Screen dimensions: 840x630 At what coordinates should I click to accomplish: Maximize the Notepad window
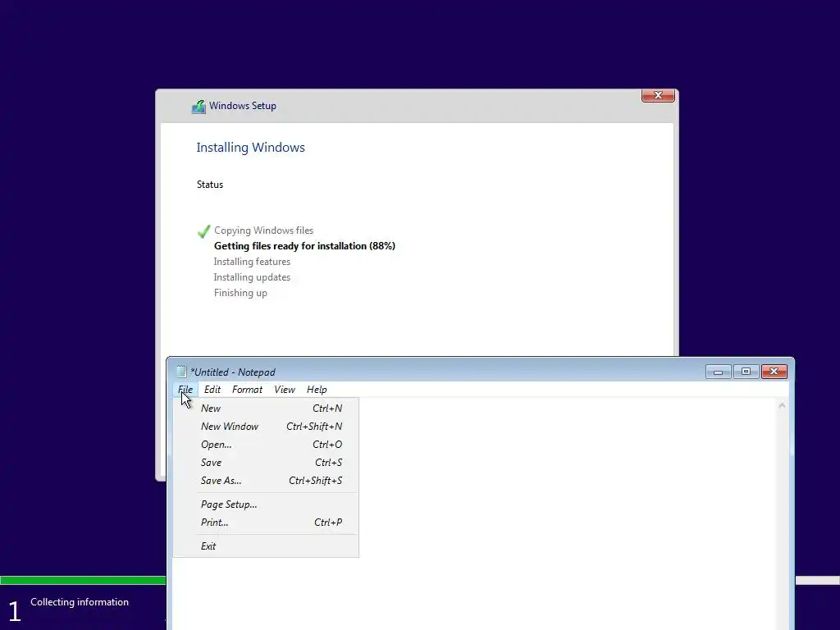pyautogui.click(x=746, y=372)
